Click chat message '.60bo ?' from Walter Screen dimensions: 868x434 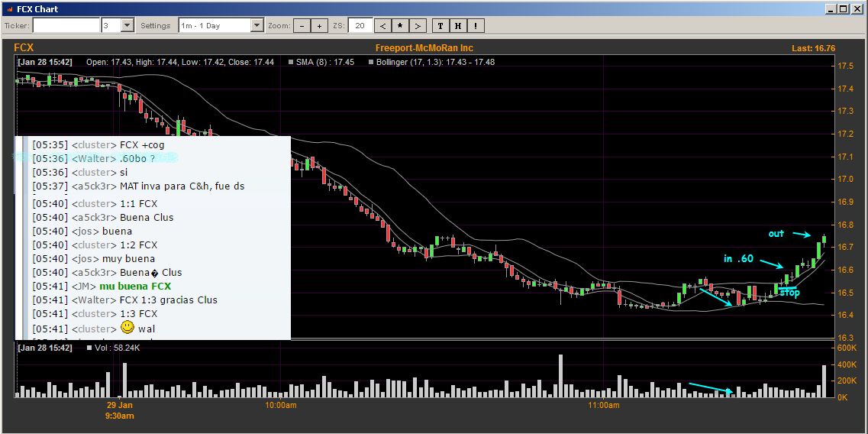click(x=138, y=159)
